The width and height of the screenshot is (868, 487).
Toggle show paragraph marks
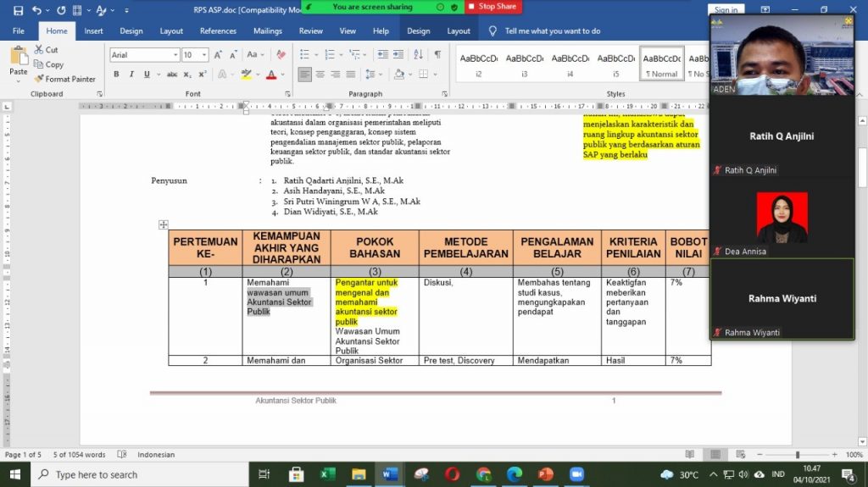(438, 54)
